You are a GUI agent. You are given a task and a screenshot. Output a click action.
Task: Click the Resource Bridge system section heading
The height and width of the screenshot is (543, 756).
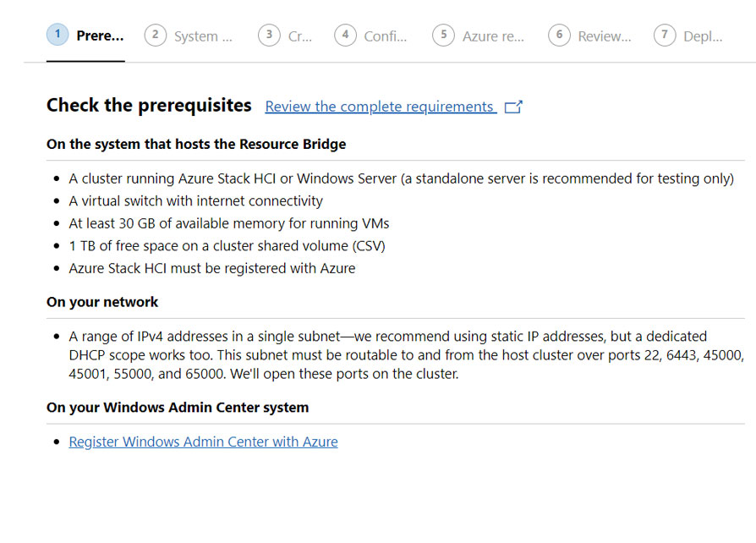(x=196, y=144)
